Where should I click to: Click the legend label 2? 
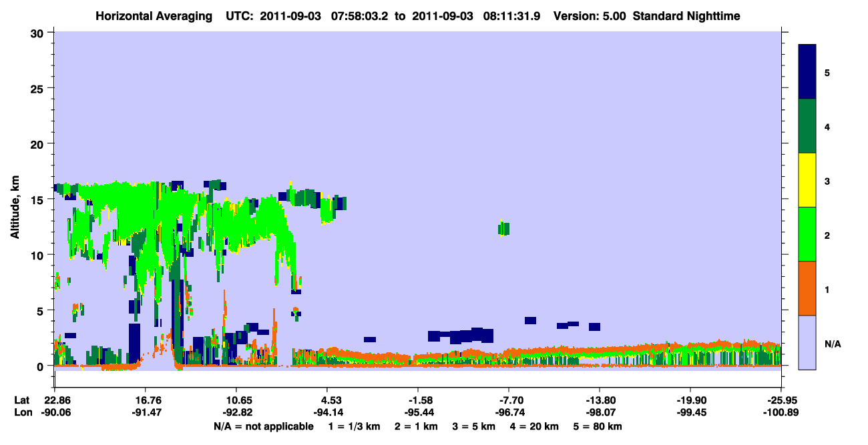coord(827,235)
